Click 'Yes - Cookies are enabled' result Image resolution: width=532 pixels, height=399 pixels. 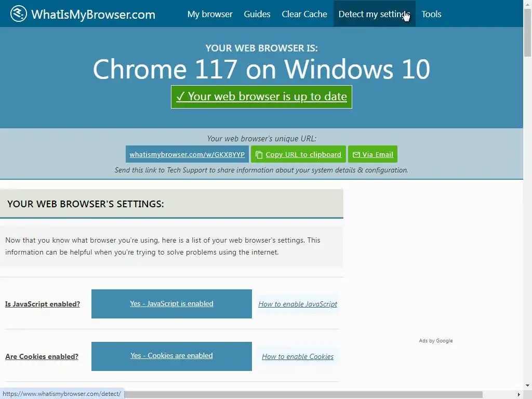(x=171, y=356)
